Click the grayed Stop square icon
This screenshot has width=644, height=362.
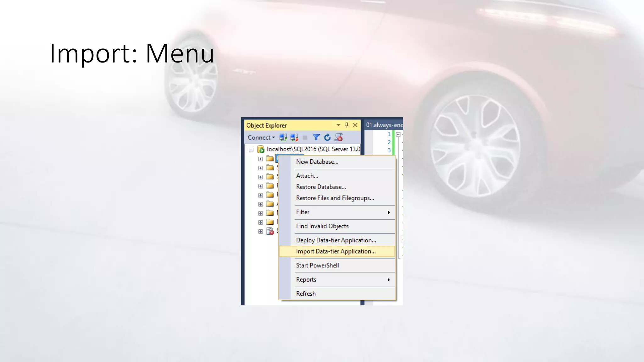[x=305, y=138]
